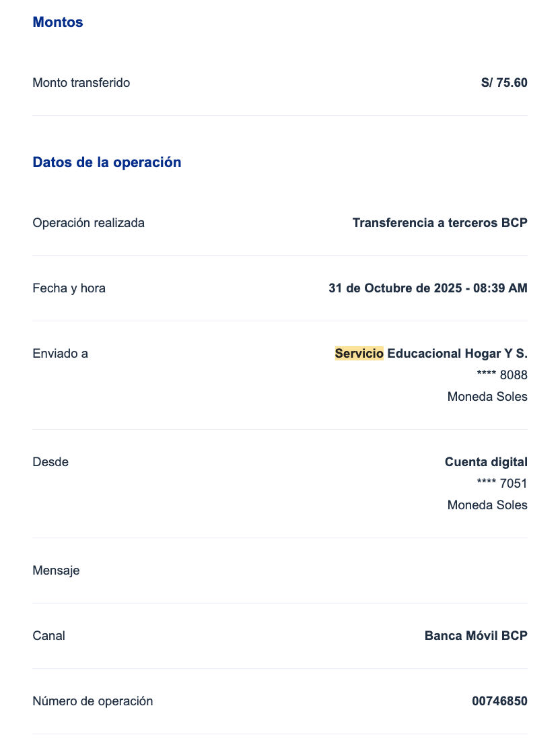Click the Banca Móvil BCP channel value
Image resolution: width=560 pixels, height=741 pixels.
tap(476, 636)
